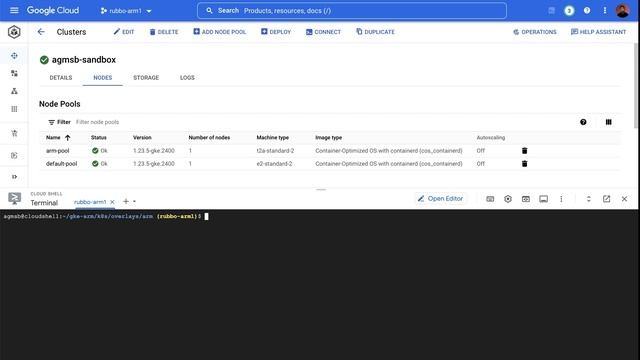The height and width of the screenshot is (360, 640).
Task: Click the Status column header
Action: (99, 138)
